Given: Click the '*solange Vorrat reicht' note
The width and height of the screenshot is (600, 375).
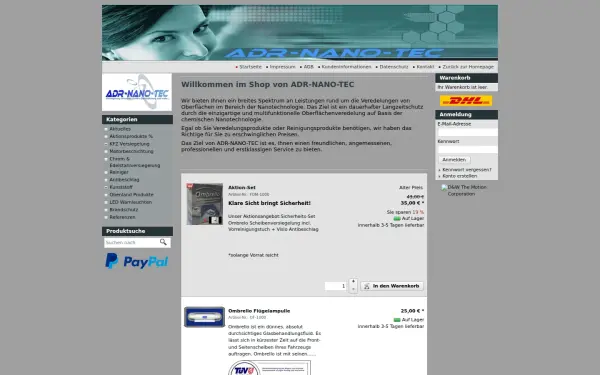Looking at the screenshot, I should 253,255.
